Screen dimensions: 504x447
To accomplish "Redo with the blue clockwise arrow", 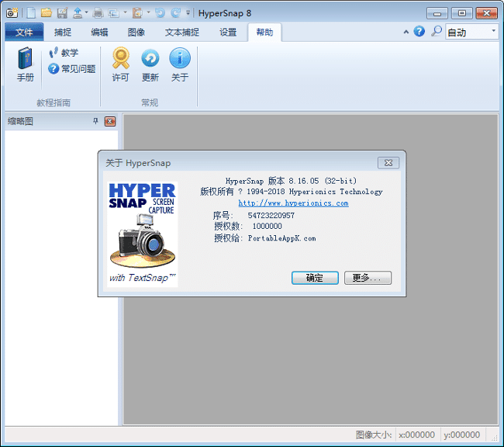I will (175, 13).
